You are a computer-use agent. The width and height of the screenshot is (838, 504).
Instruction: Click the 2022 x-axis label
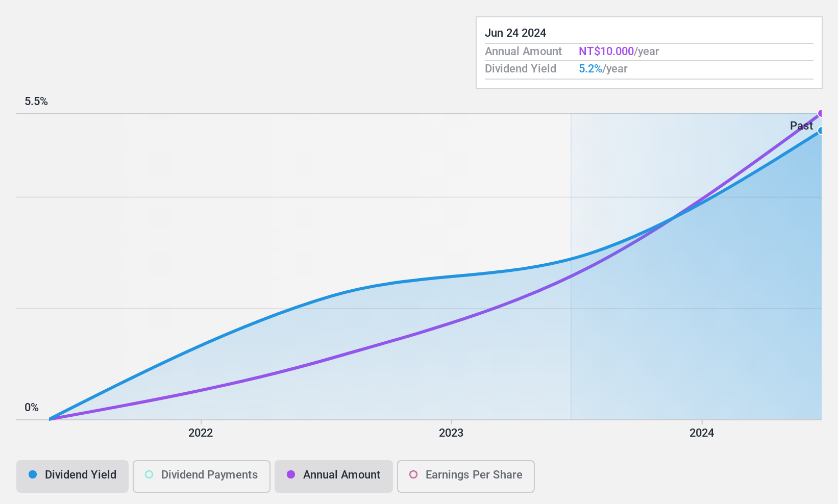click(x=201, y=433)
